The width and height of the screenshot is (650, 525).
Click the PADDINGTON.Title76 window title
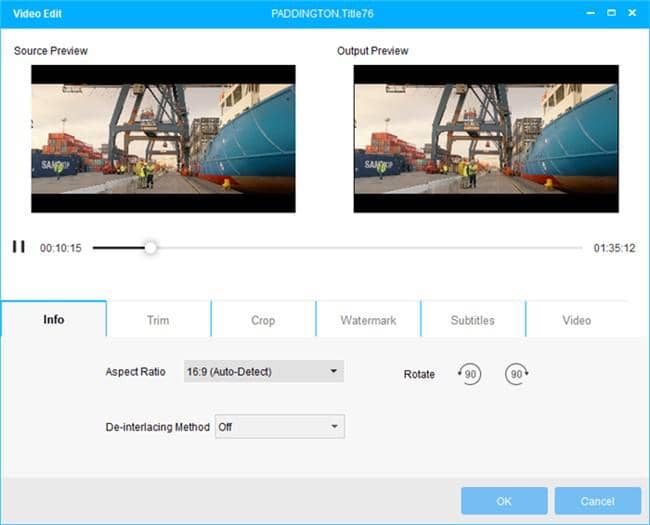[322, 14]
